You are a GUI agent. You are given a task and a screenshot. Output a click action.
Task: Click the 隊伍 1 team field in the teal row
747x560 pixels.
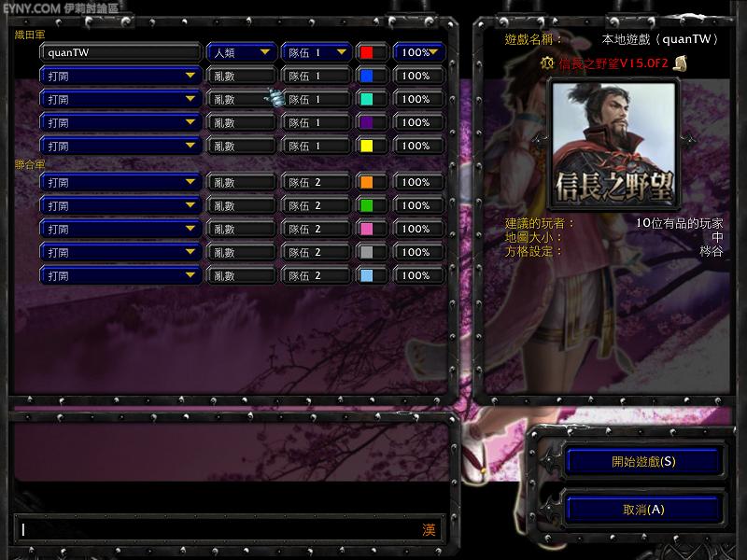tap(317, 99)
